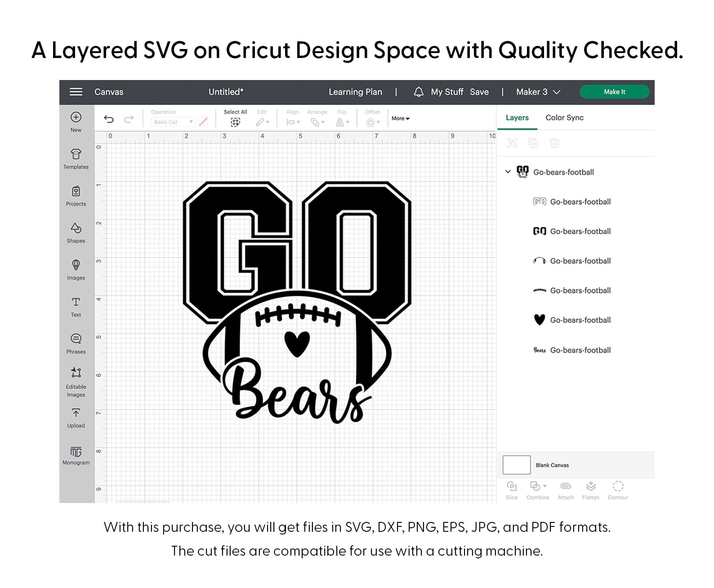Click the Make It button
Screen dimensions: 714x588
click(614, 92)
